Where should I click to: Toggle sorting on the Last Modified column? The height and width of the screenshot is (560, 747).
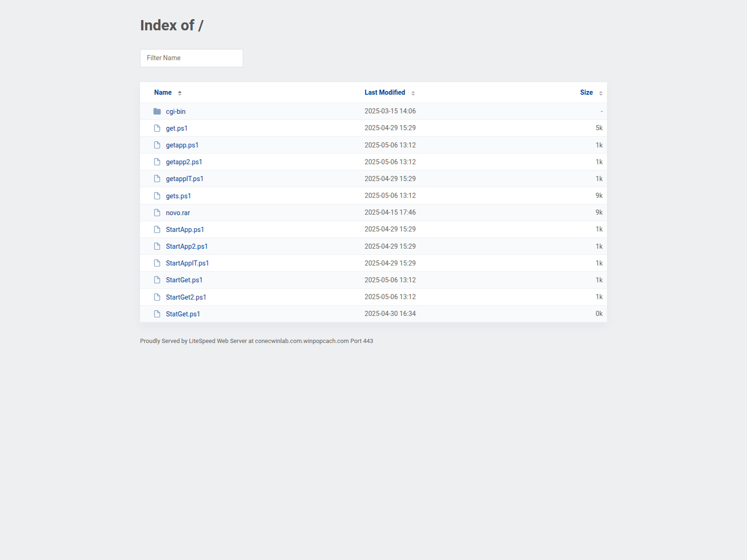[x=384, y=92]
